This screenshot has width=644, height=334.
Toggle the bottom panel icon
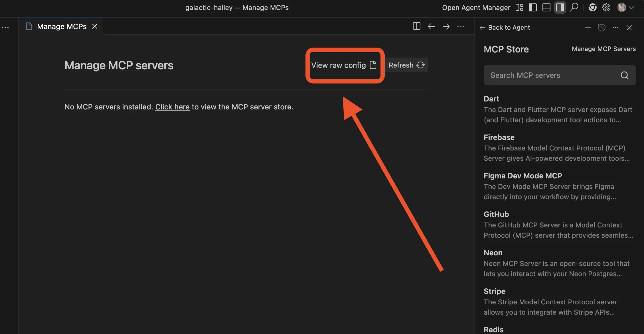[546, 7]
